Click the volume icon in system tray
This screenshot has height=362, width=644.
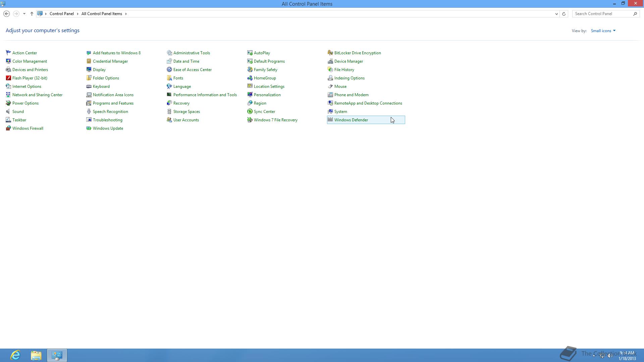(610, 356)
